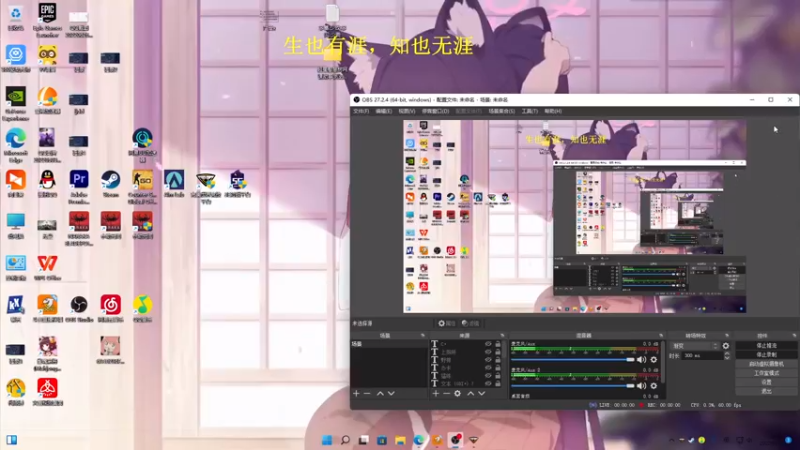
Task: Click the 停止推流 stop streaming button
Action: pyautogui.click(x=766, y=345)
